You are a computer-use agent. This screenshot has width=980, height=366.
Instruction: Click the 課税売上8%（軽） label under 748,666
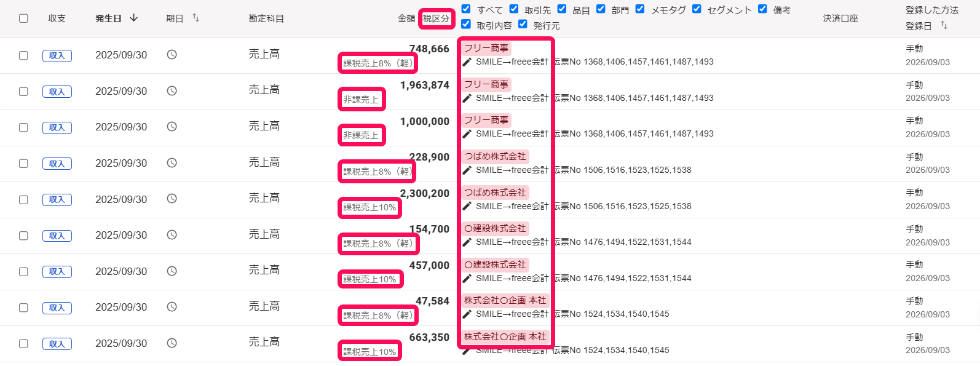[x=378, y=63]
